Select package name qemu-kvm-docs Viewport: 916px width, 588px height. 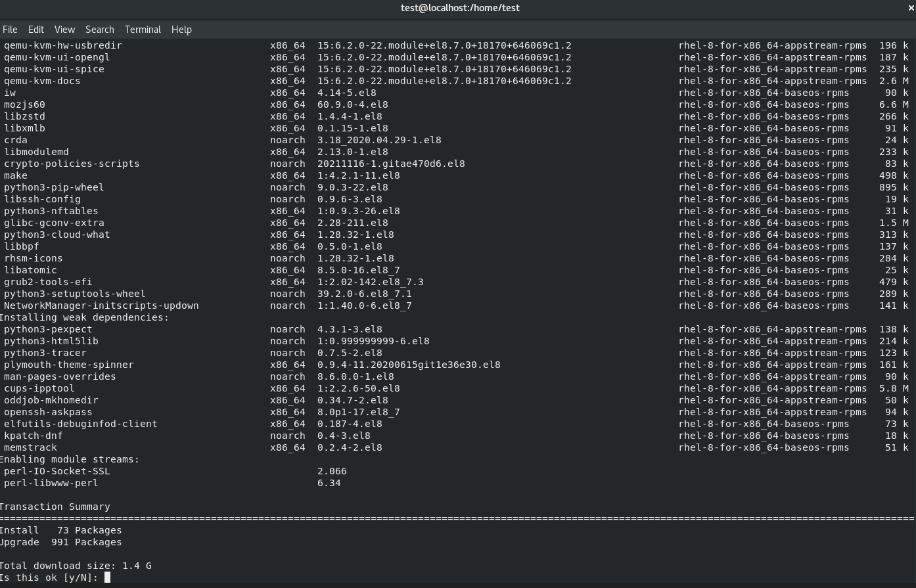pyautogui.click(x=42, y=81)
